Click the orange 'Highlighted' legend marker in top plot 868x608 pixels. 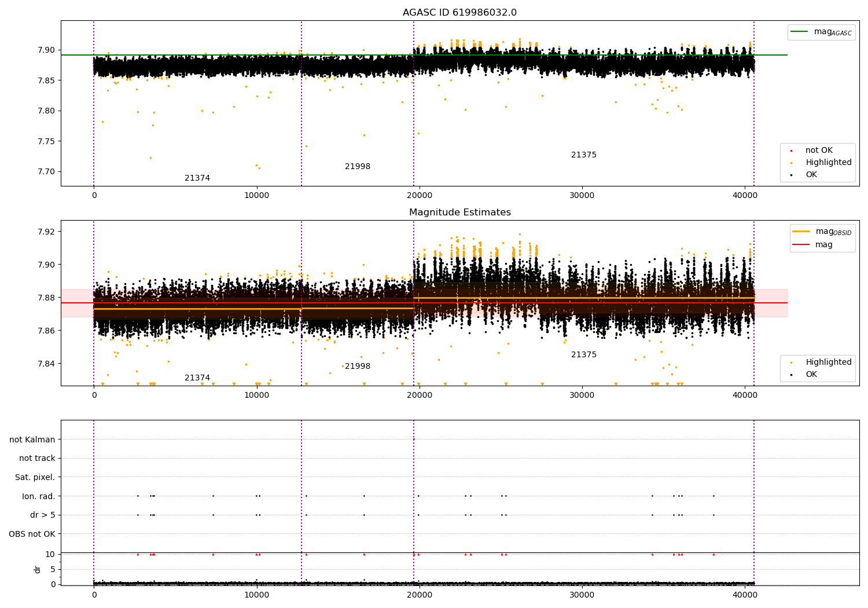pyautogui.click(x=791, y=163)
